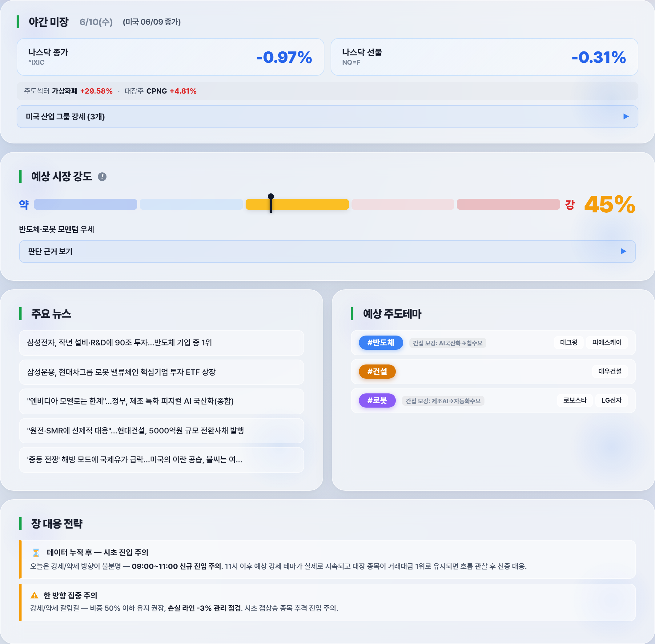This screenshot has width=655, height=644.
Task: Click the 대우건설 stock chip
Action: point(610,371)
